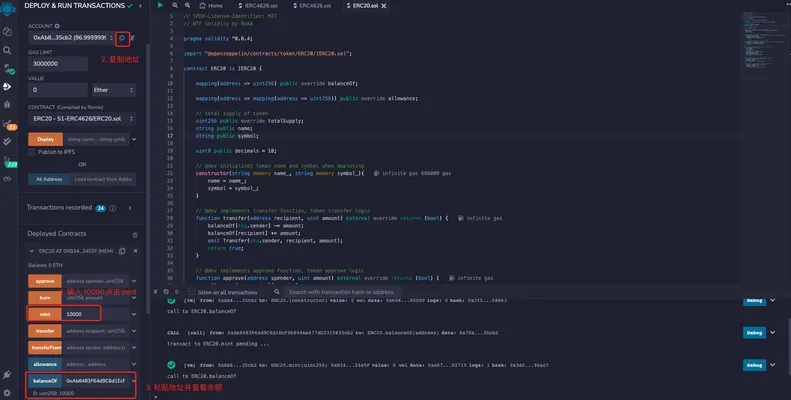Open the CONTRACT selection dropdown

click(x=82, y=119)
